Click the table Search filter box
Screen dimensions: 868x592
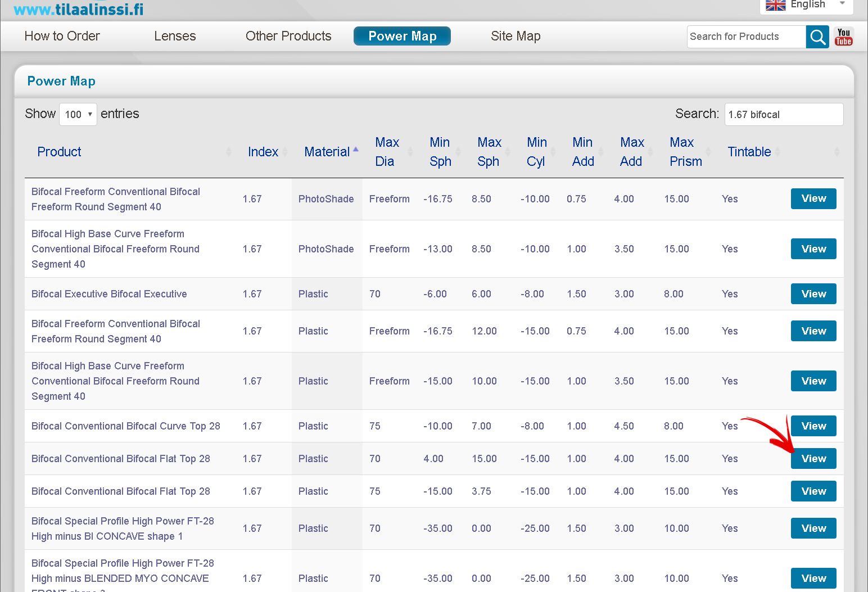point(783,115)
